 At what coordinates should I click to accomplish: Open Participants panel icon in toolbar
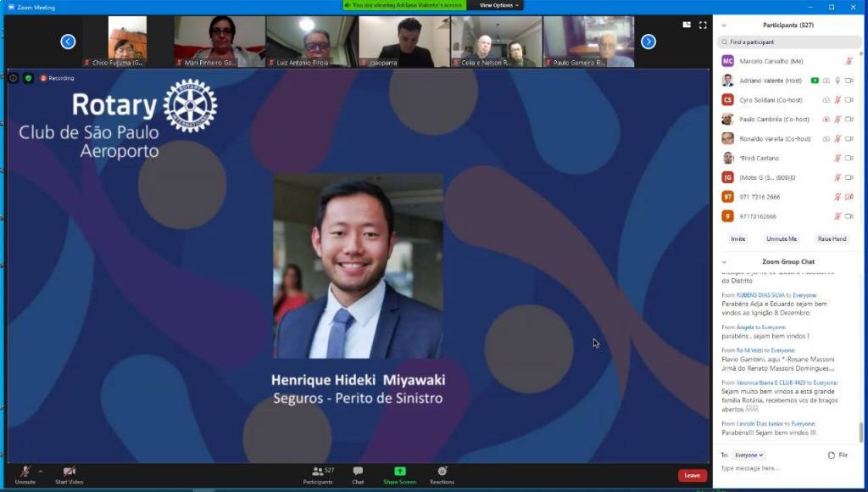(x=318, y=472)
